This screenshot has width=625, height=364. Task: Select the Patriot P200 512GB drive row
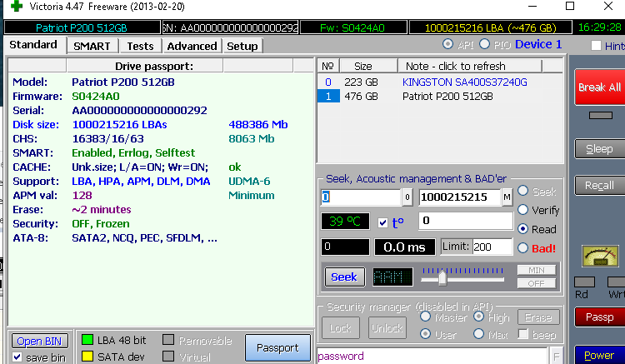440,97
